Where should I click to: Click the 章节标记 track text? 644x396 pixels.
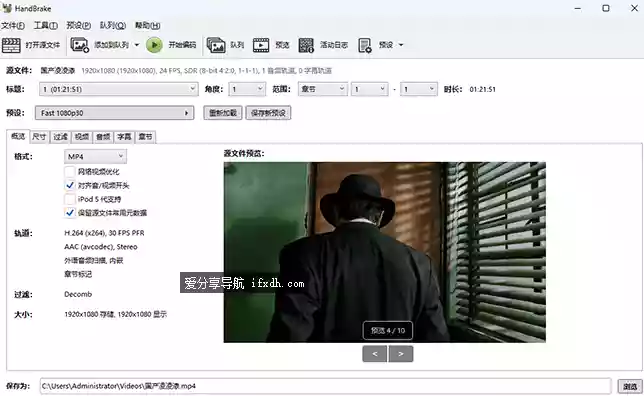[78, 274]
